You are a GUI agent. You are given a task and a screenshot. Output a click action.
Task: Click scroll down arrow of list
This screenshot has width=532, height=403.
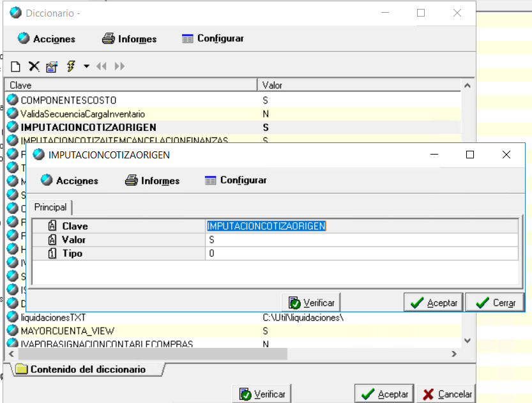[467, 340]
